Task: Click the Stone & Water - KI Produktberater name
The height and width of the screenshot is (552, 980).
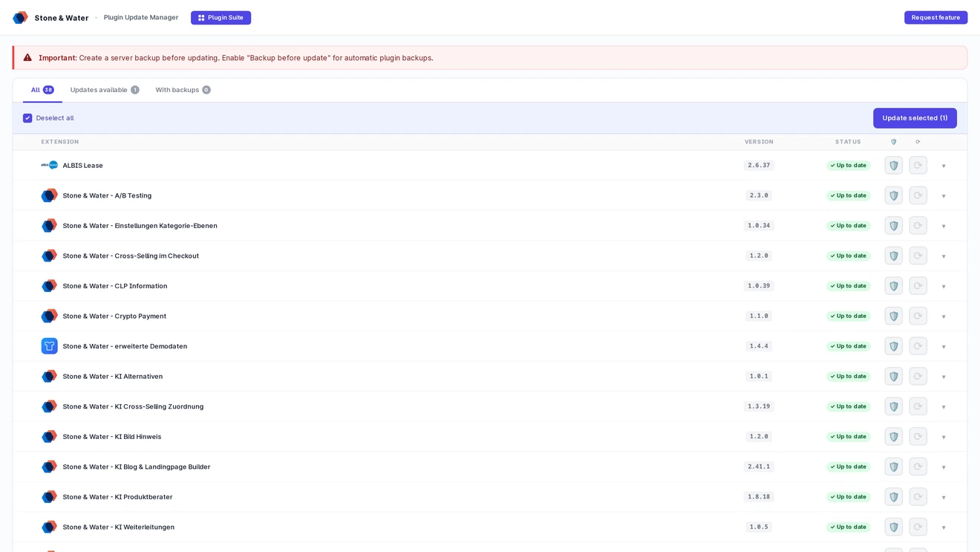Action: [x=117, y=497]
